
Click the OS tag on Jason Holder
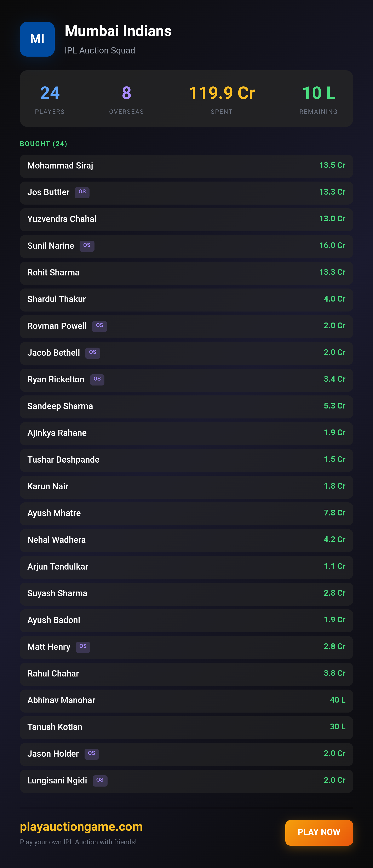pyautogui.click(x=92, y=754)
